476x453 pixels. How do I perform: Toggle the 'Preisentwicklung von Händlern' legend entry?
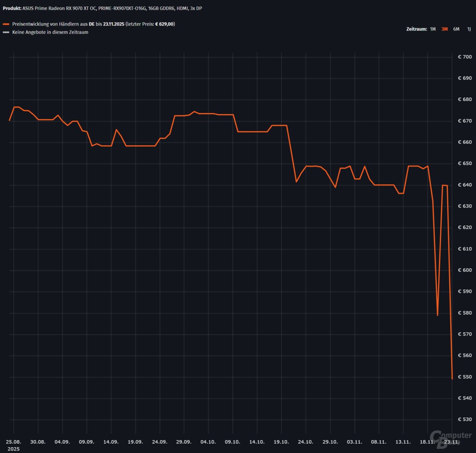click(50, 24)
